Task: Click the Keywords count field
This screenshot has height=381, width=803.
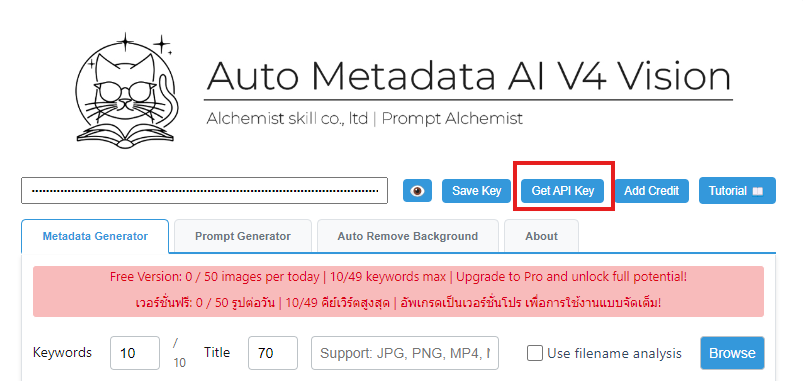Action: pyautogui.click(x=135, y=353)
